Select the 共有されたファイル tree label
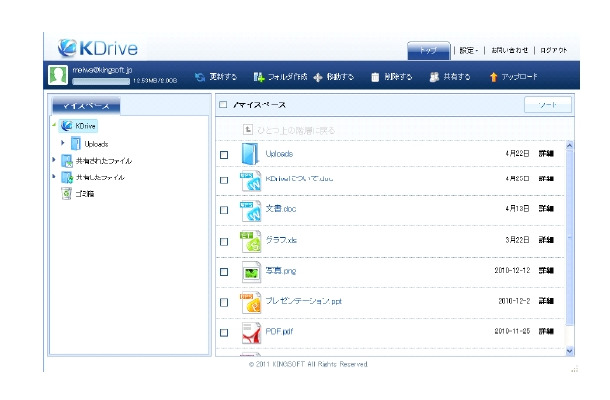This screenshot has height=400, width=610. 104,161
